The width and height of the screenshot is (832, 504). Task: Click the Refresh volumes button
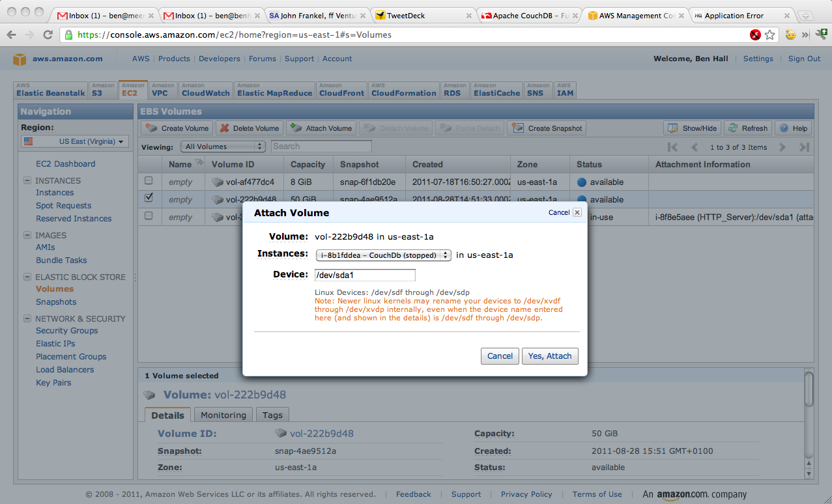click(x=748, y=128)
